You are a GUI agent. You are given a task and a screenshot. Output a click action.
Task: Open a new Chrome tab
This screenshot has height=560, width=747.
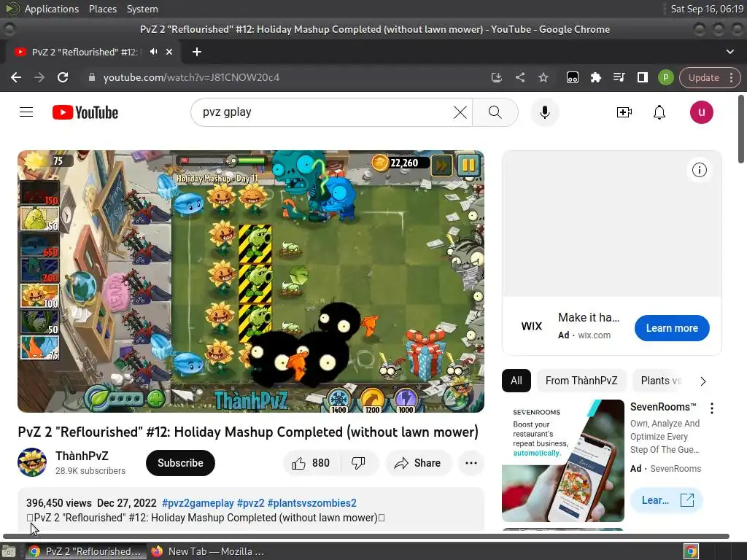(x=197, y=52)
